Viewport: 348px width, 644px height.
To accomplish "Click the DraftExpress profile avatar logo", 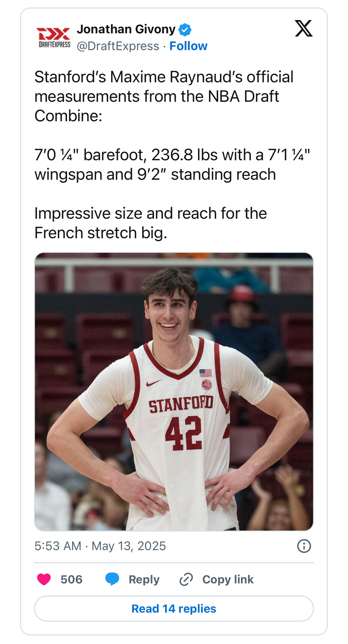I will click(x=54, y=37).
